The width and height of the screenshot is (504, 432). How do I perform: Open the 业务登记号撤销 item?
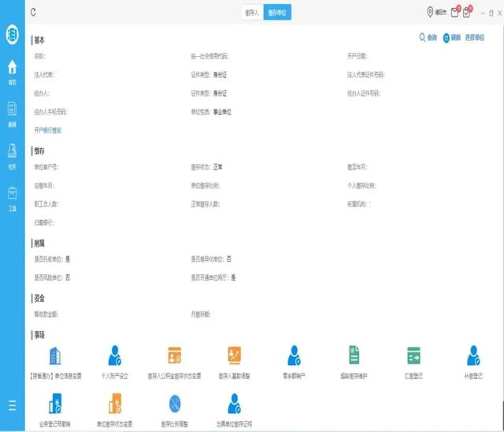(x=55, y=410)
